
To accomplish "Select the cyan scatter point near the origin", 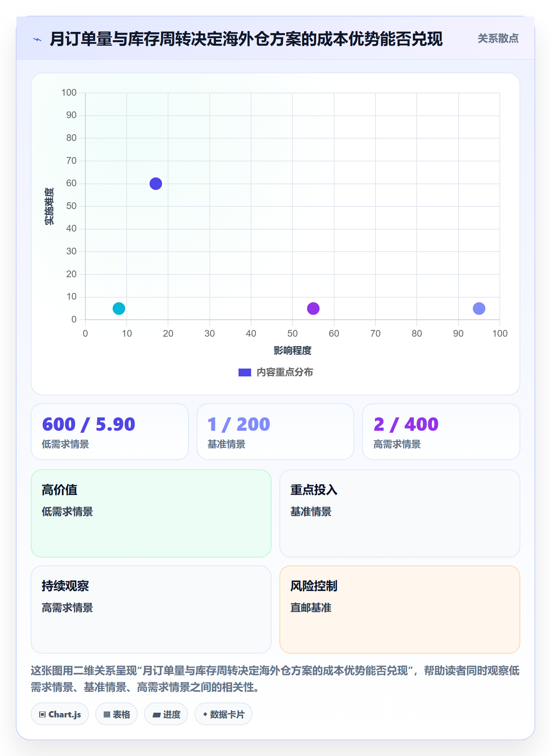I will tap(119, 308).
